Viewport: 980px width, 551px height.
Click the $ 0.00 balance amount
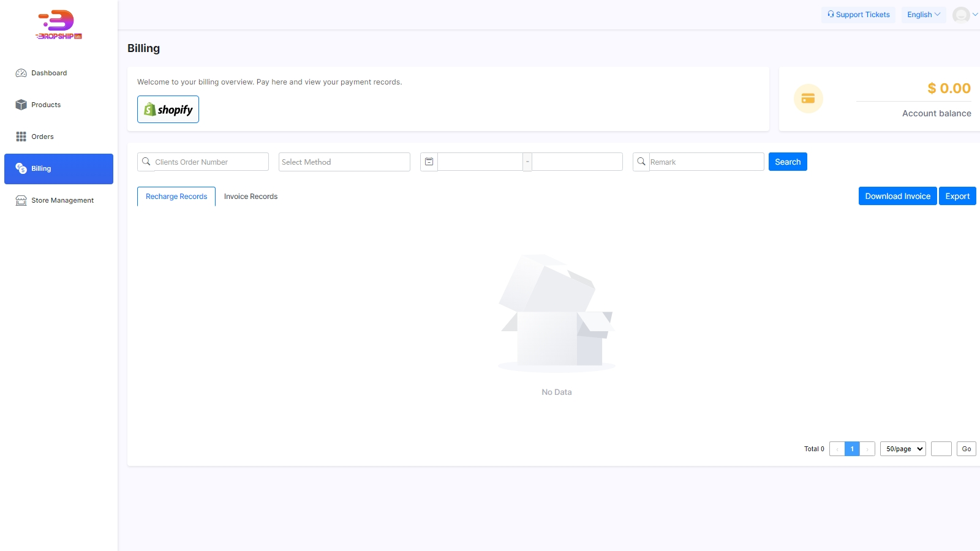point(949,88)
